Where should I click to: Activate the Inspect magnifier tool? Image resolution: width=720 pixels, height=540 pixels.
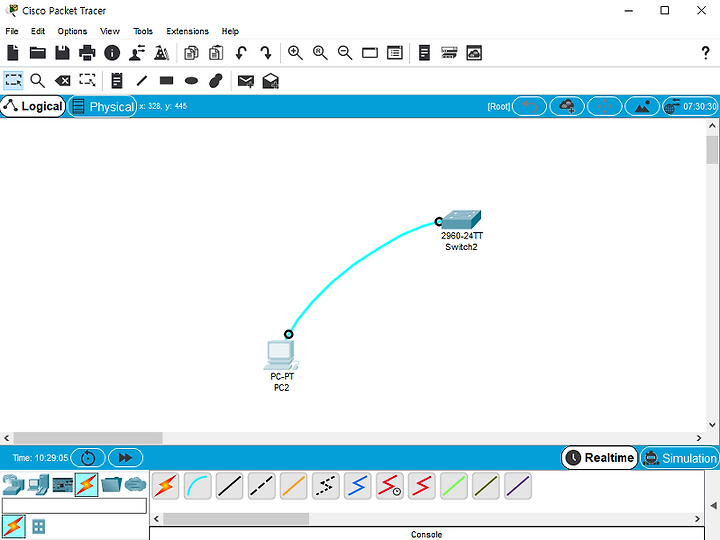click(x=38, y=81)
